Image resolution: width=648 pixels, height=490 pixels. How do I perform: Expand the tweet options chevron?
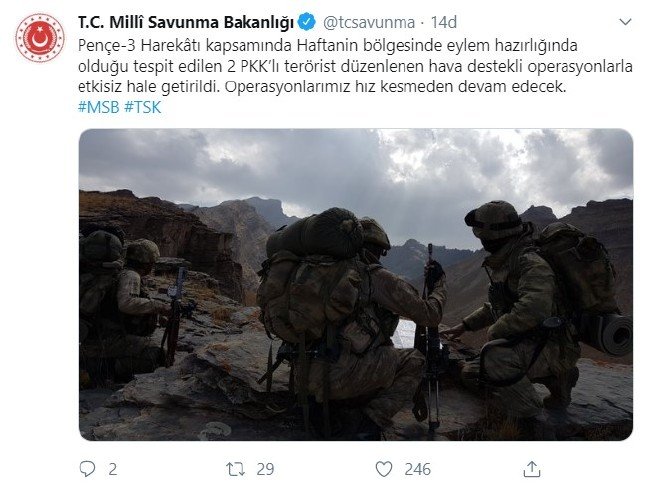click(x=625, y=22)
